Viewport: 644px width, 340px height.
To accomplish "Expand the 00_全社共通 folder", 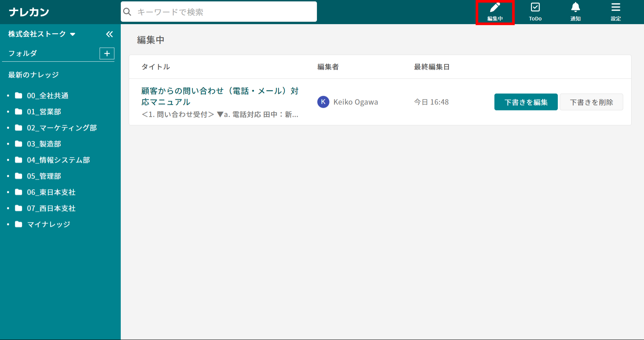I will click(x=48, y=96).
